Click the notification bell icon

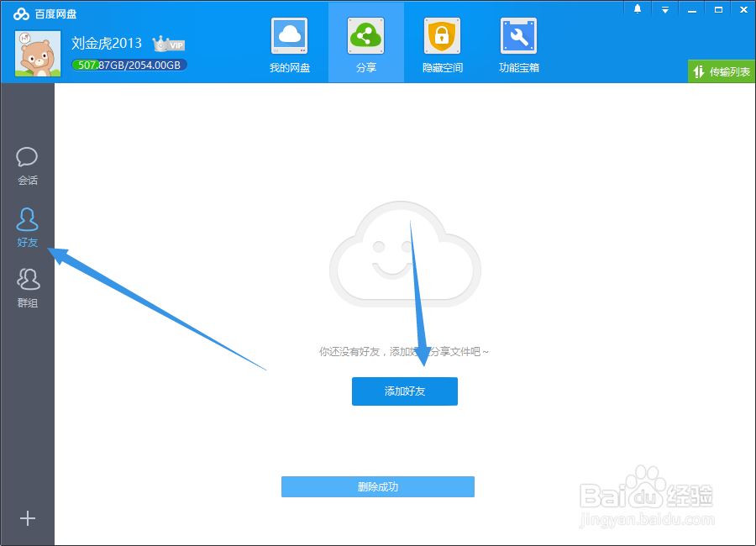638,9
